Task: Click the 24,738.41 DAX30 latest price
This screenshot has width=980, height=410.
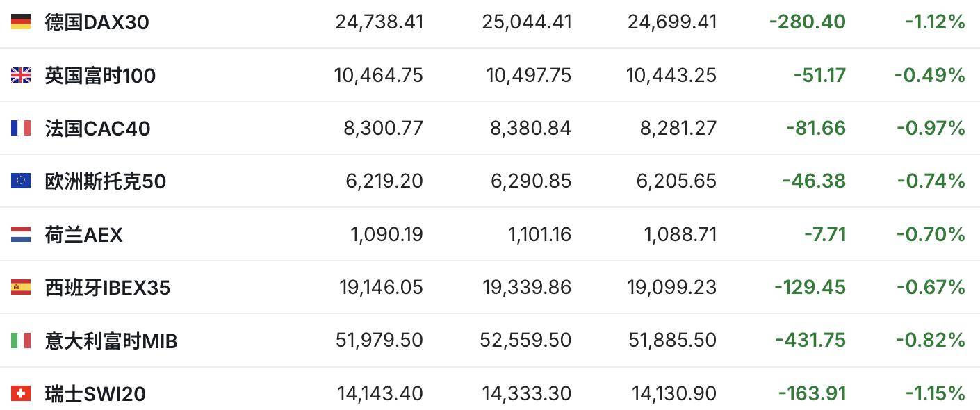Action: pyautogui.click(x=379, y=22)
